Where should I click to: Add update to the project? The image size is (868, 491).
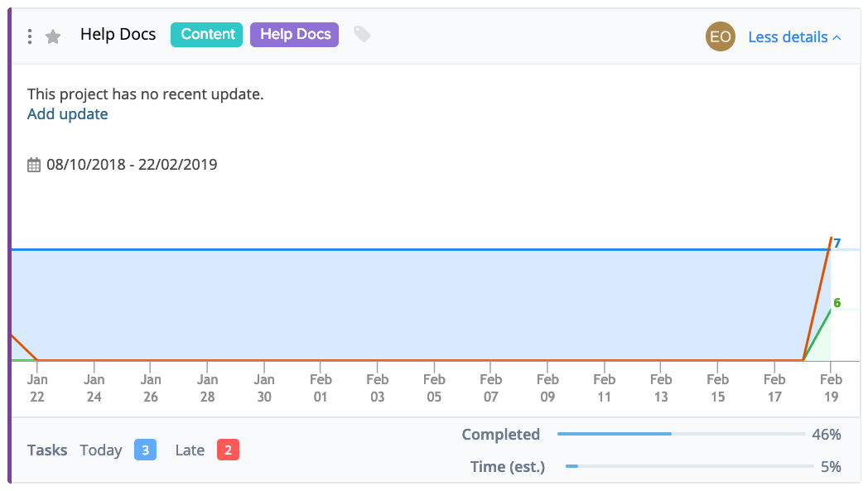(68, 114)
